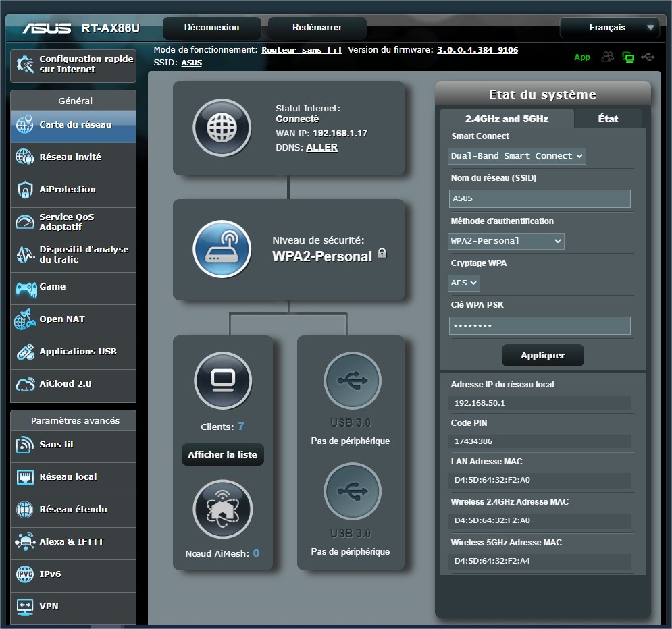
Task: Click the AiMesh node count 0
Action: [x=256, y=553]
